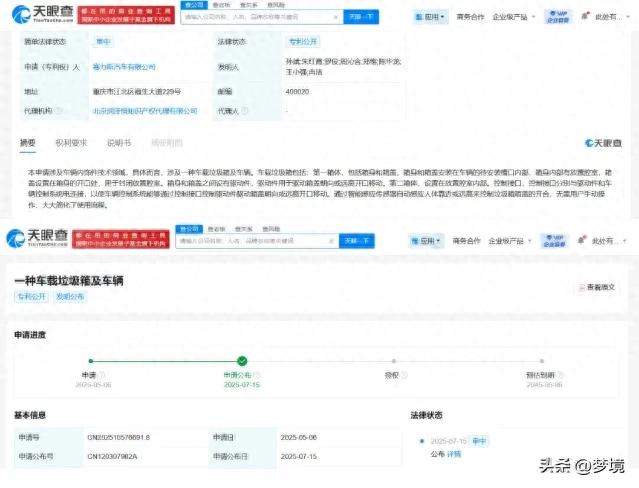Expand 企业版产品 dropdown in upper header
This screenshot has height=488, width=639.
pos(513,17)
